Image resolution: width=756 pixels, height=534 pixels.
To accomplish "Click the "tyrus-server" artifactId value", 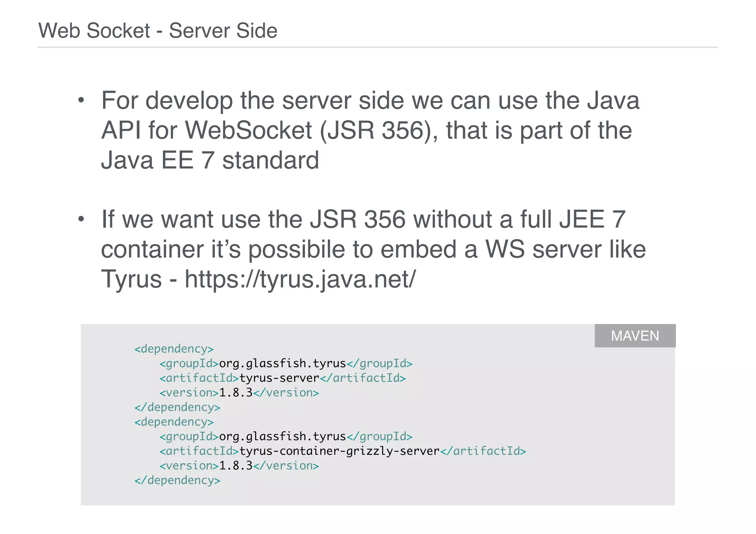I will pos(279,378).
